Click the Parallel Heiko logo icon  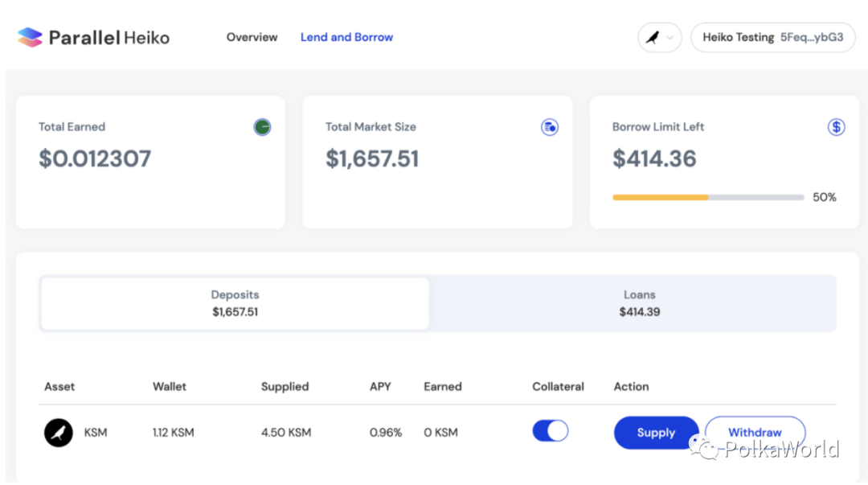click(x=30, y=37)
